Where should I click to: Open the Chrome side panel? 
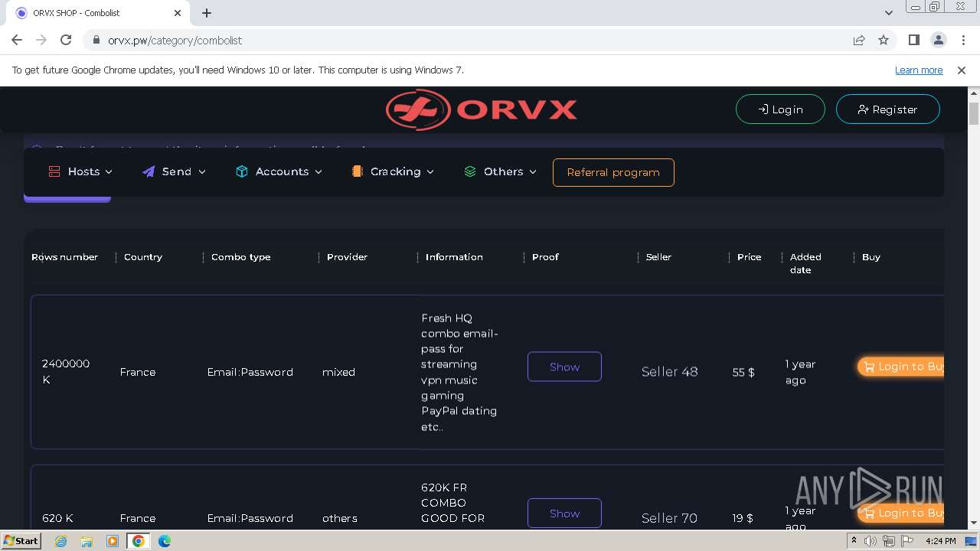coord(913,40)
